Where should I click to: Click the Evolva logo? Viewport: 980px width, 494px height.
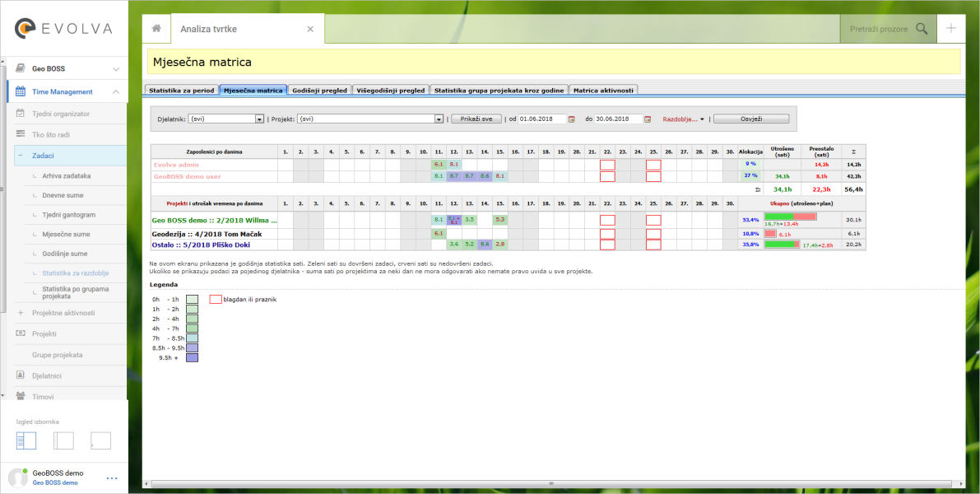[63, 29]
